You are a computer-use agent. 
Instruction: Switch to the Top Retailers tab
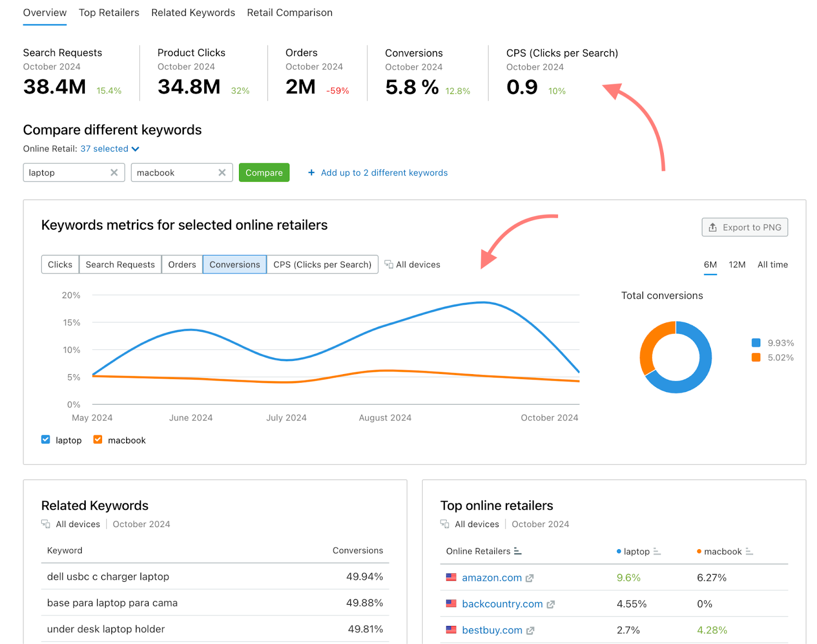pos(109,13)
